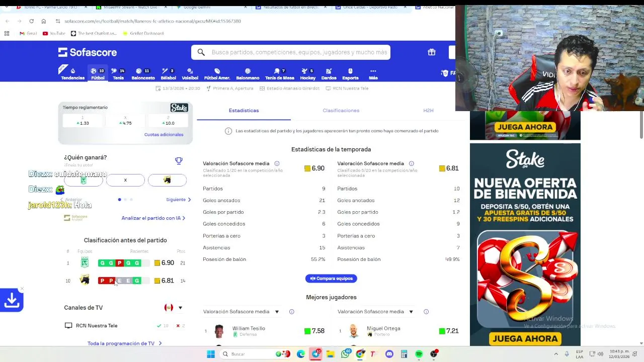Open the Béisbol sport section

coord(168,73)
